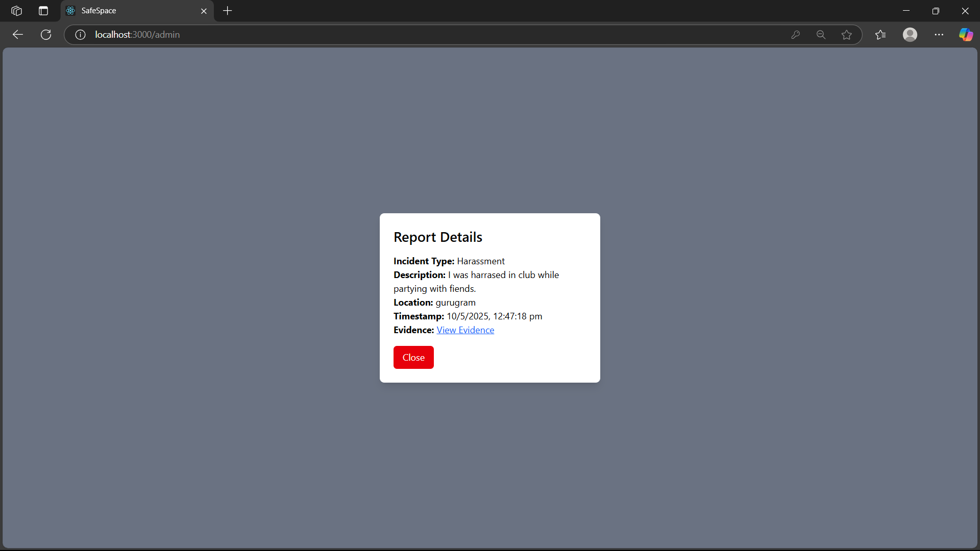The image size is (980, 551).
Task: Open the workspaces icon in title bar
Action: (16, 11)
